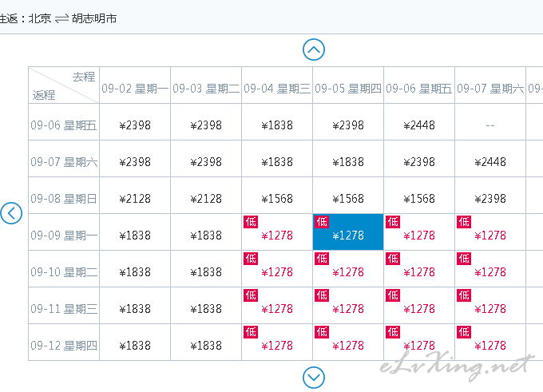Select ¥1278 fare departing 09-06 returning 09-11
Viewport: 543px width, 392px height.
(419, 306)
